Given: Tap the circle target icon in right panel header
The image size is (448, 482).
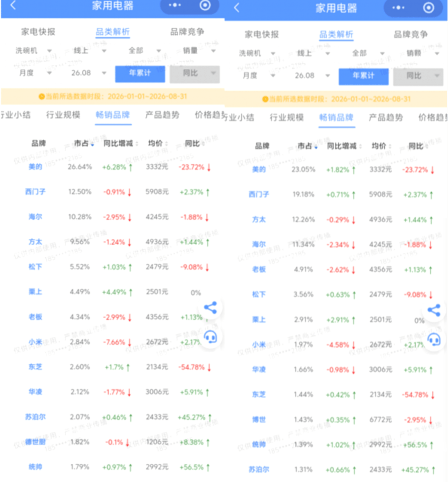Looking at the screenshot, I should pos(429,8).
